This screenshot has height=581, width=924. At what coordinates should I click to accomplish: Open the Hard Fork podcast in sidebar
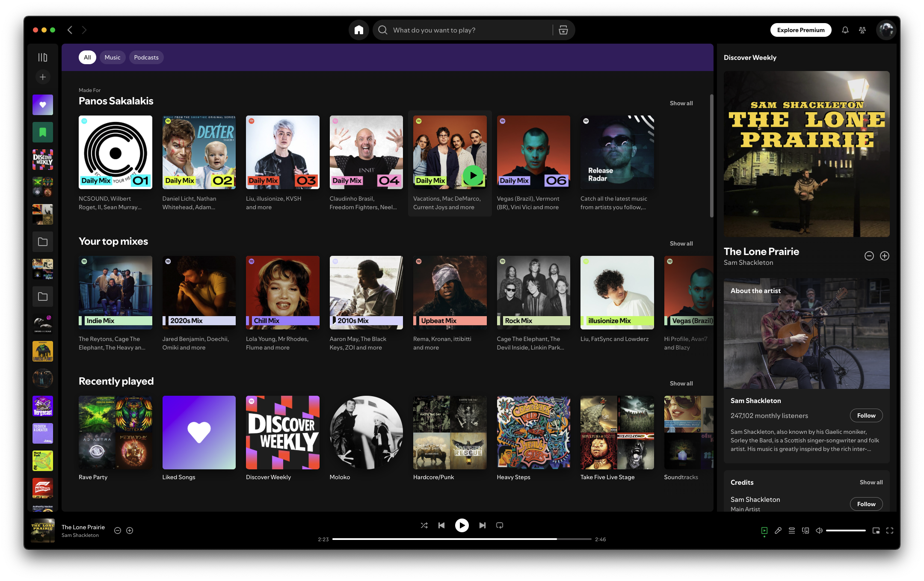point(43,461)
